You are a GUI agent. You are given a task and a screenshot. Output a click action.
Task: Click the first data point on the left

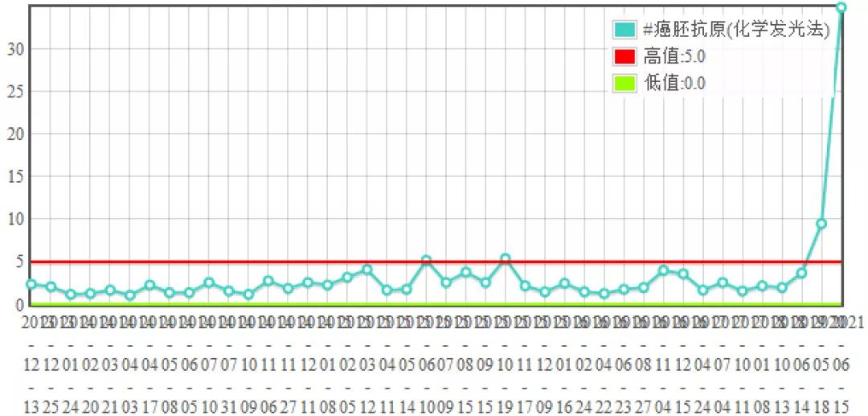[31, 284]
